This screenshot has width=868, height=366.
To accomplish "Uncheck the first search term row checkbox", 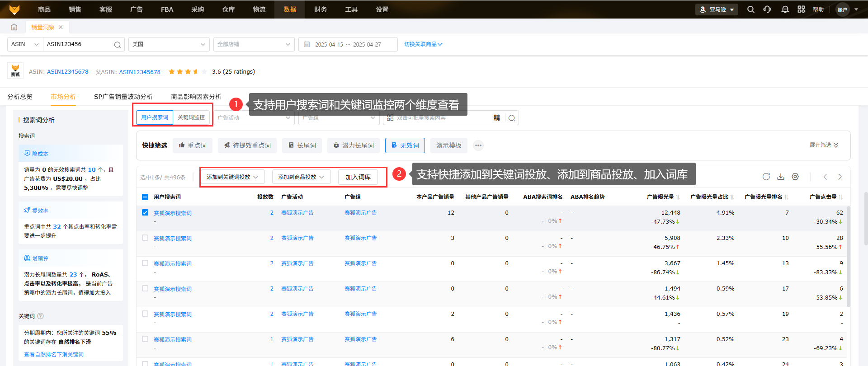I will tap(145, 212).
